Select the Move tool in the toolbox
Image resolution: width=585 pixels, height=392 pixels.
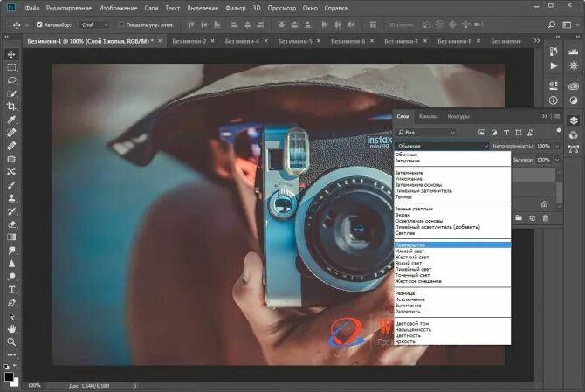click(x=11, y=54)
